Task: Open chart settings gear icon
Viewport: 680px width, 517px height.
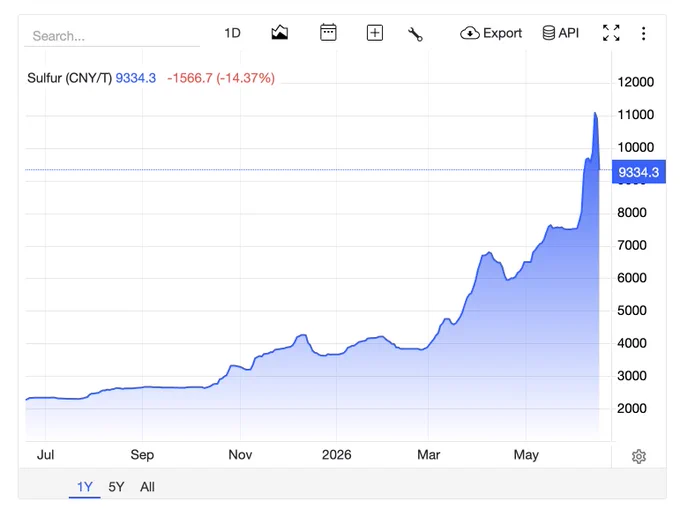Action: point(639,456)
